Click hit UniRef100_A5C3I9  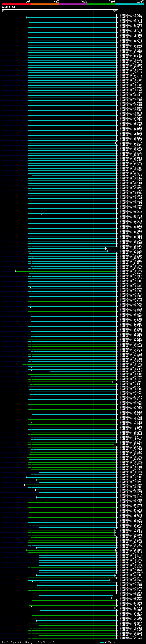click(x=131, y=67)
